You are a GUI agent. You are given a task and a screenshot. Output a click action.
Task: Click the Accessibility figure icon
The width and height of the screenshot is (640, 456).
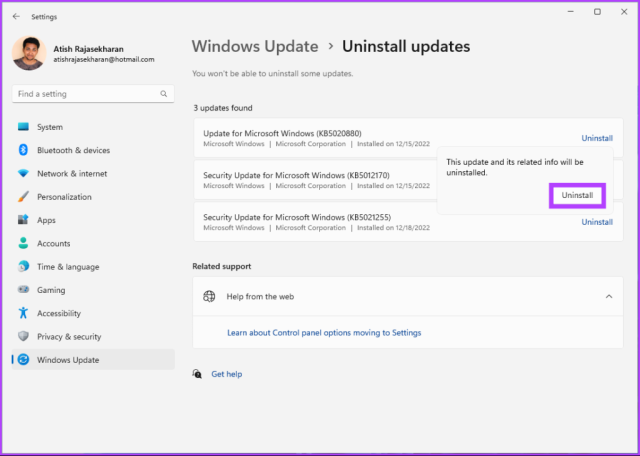pyautogui.click(x=23, y=313)
